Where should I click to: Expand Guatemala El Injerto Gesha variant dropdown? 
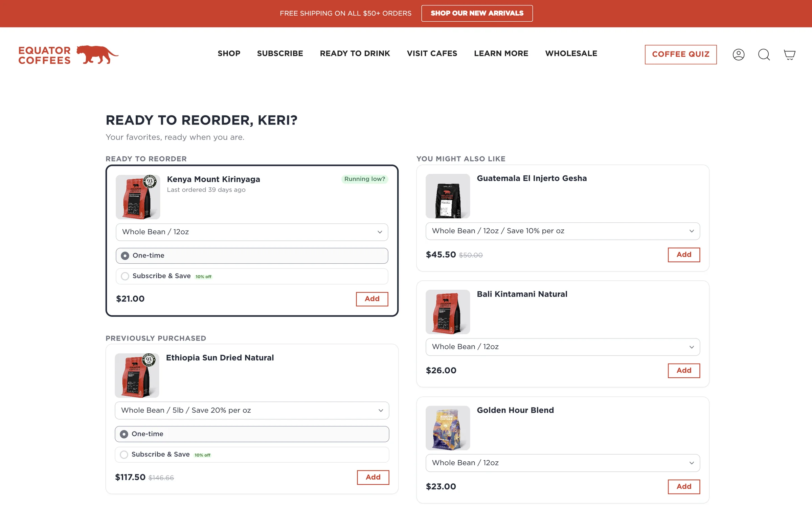coord(563,231)
